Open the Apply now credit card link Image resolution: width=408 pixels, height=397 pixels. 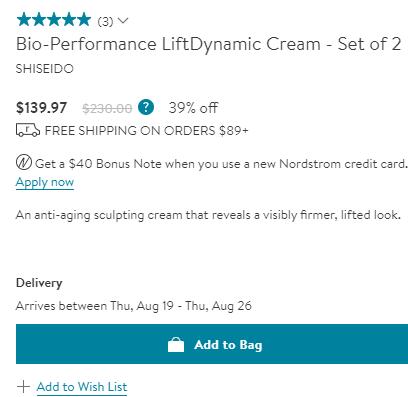pos(45,182)
